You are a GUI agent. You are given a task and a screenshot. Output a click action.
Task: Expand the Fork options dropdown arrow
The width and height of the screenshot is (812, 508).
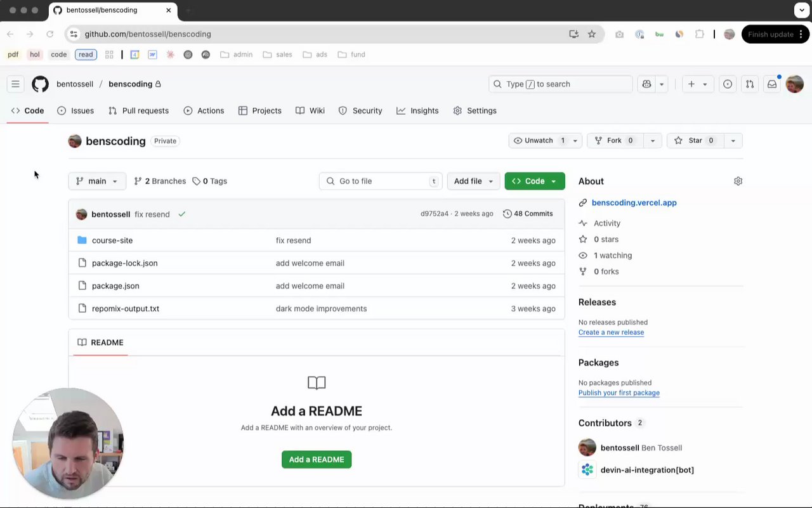tap(653, 140)
